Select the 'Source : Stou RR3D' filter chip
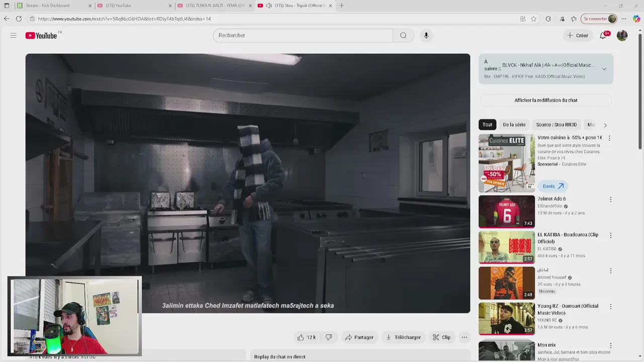The width and height of the screenshot is (644, 362). click(556, 125)
